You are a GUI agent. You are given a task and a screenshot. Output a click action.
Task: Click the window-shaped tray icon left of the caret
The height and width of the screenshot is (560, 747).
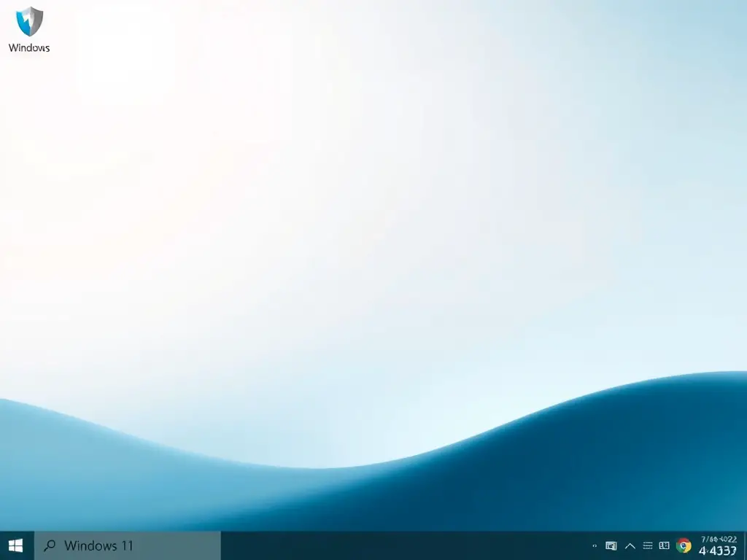(611, 545)
